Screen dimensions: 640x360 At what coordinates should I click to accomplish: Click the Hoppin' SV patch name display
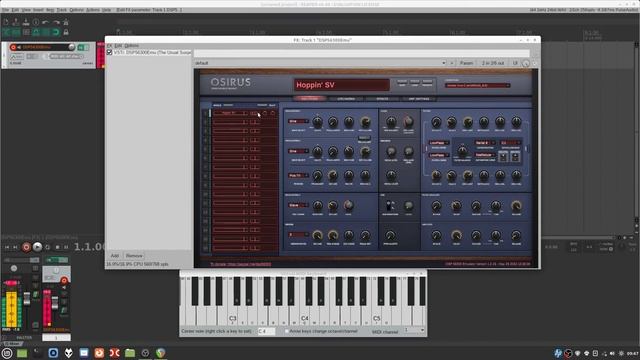tap(341, 85)
